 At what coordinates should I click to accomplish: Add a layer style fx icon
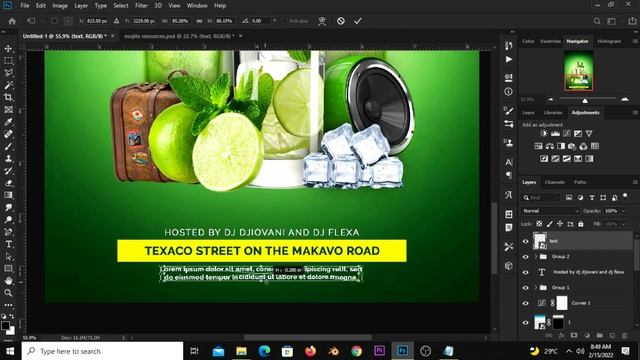tap(562, 336)
